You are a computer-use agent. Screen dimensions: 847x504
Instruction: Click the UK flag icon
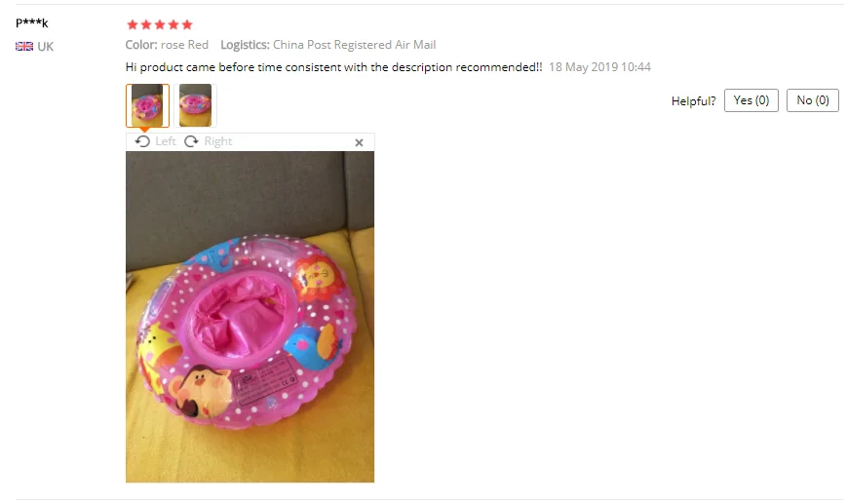click(x=24, y=47)
